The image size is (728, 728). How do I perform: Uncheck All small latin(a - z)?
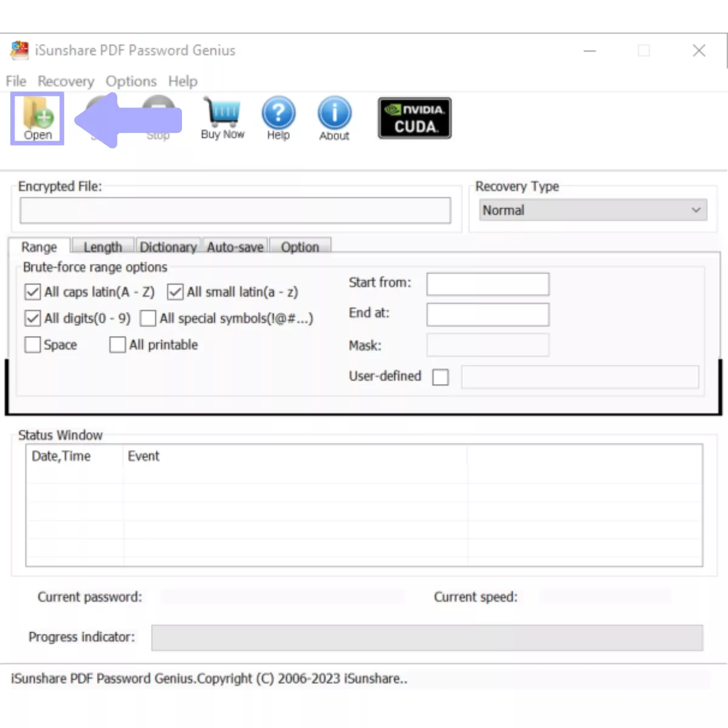tap(175, 292)
